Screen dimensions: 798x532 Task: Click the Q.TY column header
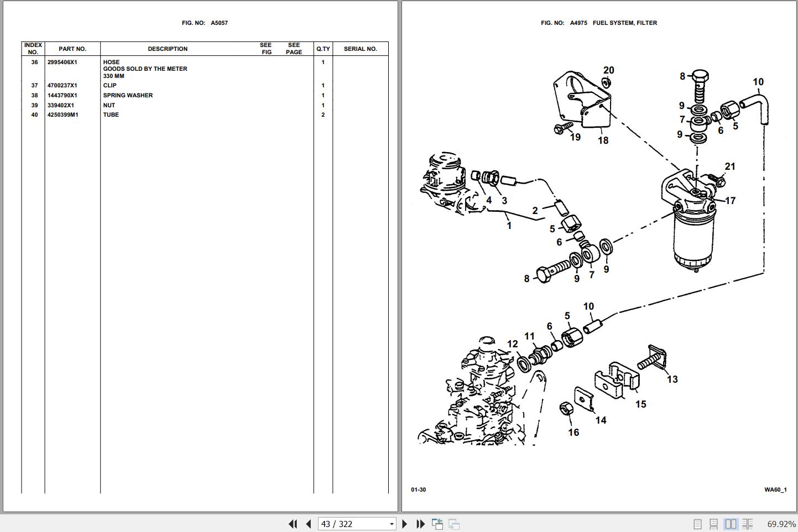pyautogui.click(x=323, y=49)
